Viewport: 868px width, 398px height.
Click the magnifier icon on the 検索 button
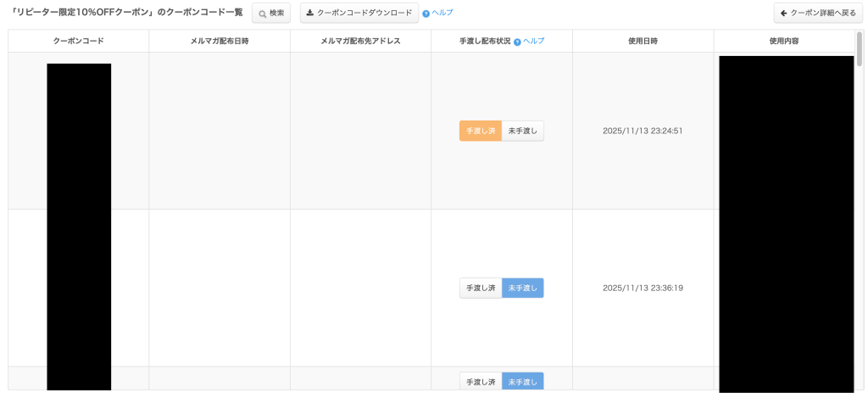pyautogui.click(x=263, y=14)
